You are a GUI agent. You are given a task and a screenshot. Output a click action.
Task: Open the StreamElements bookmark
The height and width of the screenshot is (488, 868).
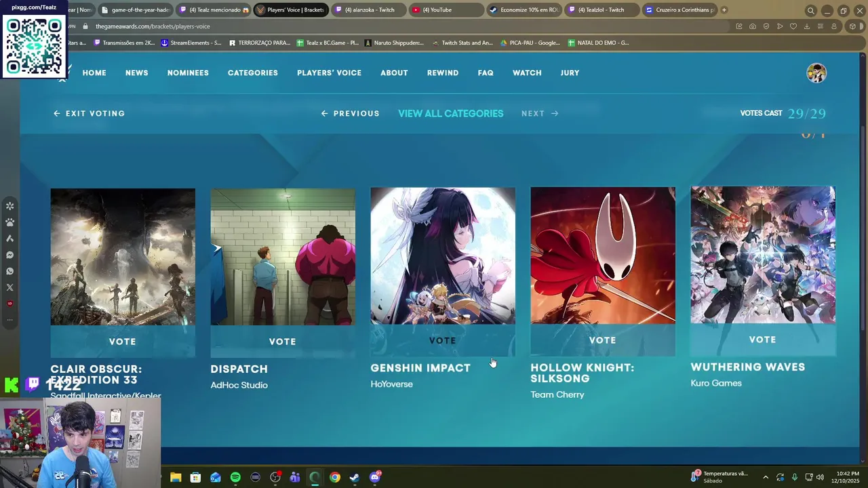[x=191, y=43]
